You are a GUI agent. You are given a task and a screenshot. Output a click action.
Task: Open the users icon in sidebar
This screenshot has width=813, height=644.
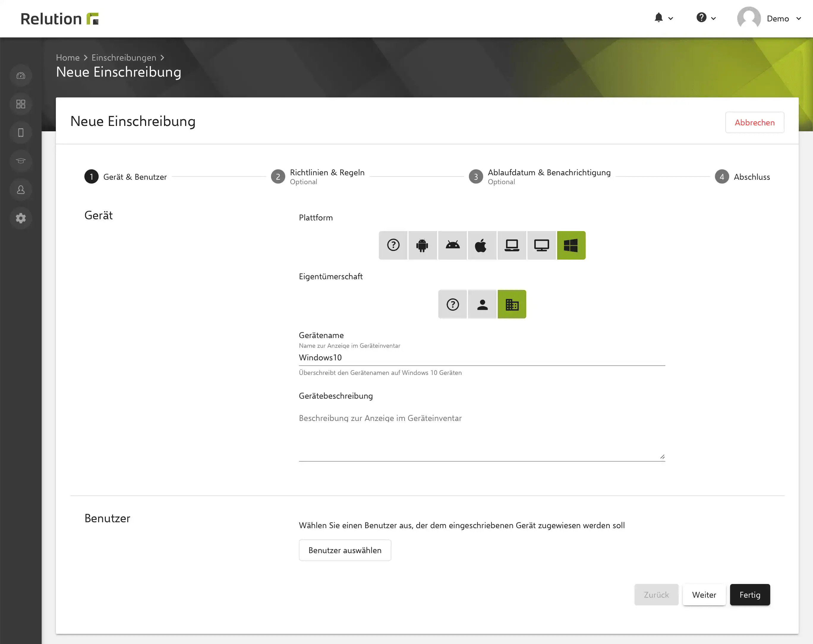[21, 190]
